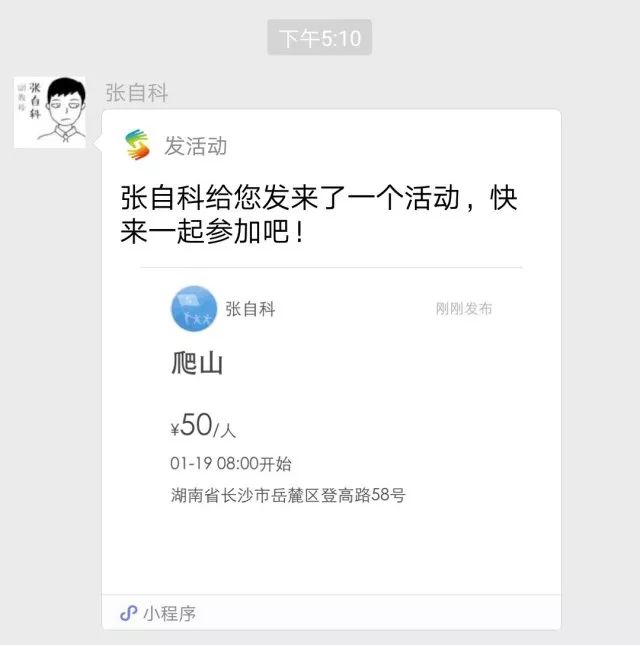This screenshot has height=645, width=640.
Task: Tap the ¥ currency symbol before 50
Action: (x=175, y=430)
